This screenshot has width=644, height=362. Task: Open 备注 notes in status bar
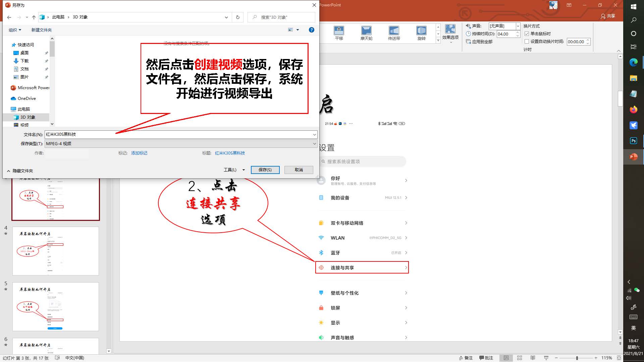[x=466, y=358]
